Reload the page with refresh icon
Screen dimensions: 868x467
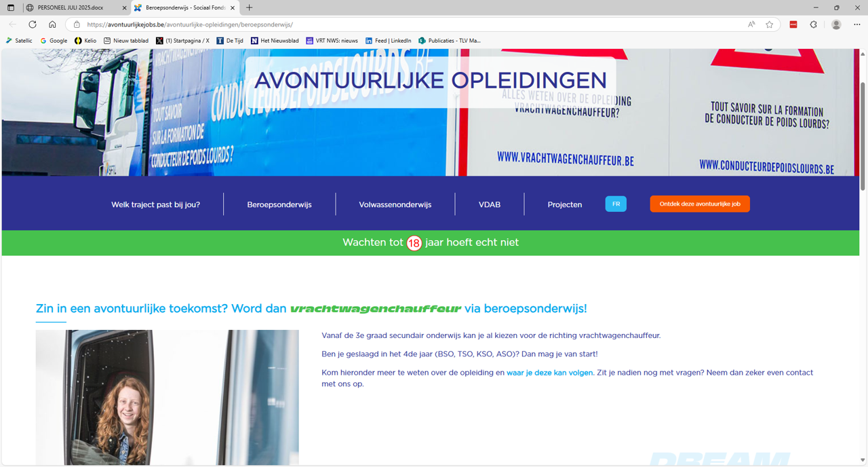[x=33, y=24]
